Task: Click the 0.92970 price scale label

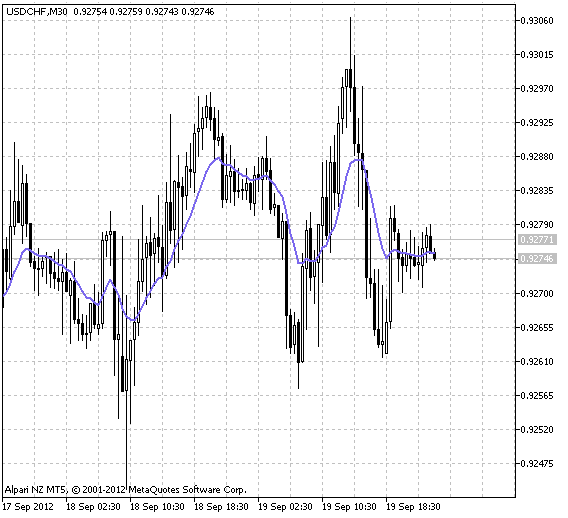Action: pyautogui.click(x=537, y=89)
